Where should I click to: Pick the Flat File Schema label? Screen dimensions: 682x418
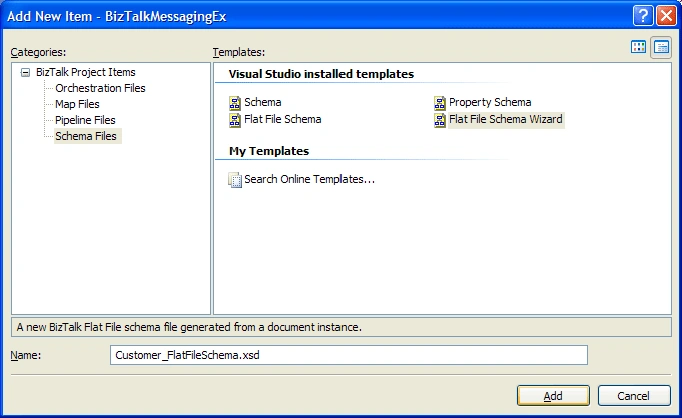[283, 119]
